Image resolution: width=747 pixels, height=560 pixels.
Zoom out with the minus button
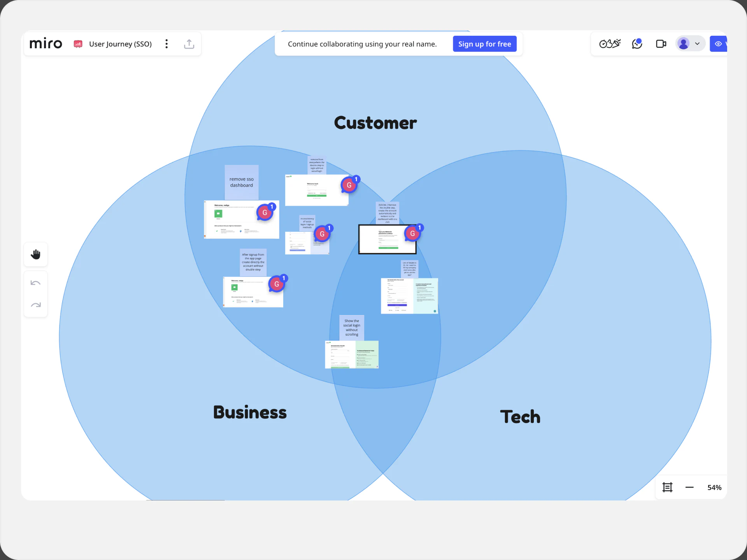click(x=689, y=487)
